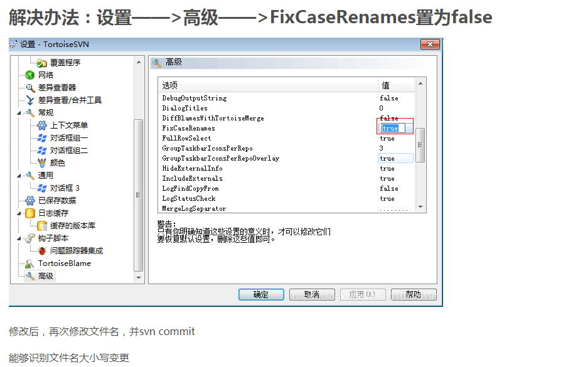Click the options list scrollbar up arrow
Image resolution: width=588 pixels, height=367 pixels.
pyautogui.click(x=420, y=83)
